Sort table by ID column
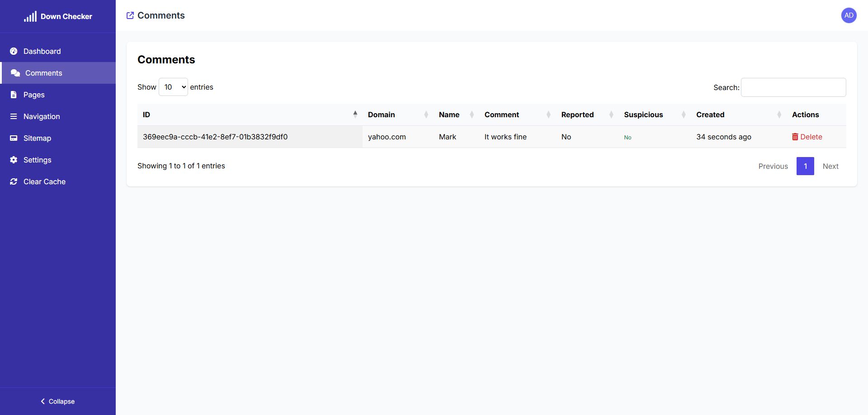Screen dimensions: 868x415 pos(250,114)
